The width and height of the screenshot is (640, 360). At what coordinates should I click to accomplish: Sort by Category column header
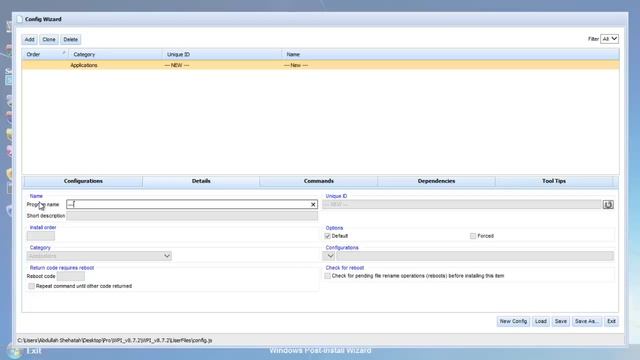(116, 54)
